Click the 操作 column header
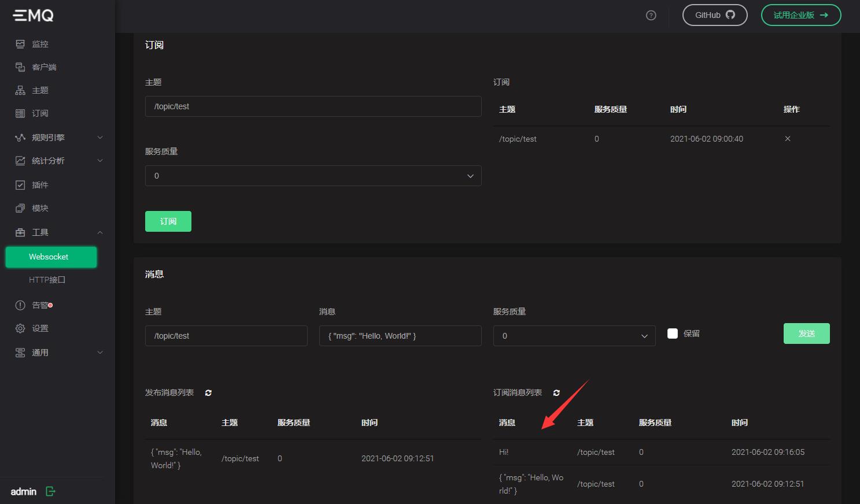 [x=792, y=109]
